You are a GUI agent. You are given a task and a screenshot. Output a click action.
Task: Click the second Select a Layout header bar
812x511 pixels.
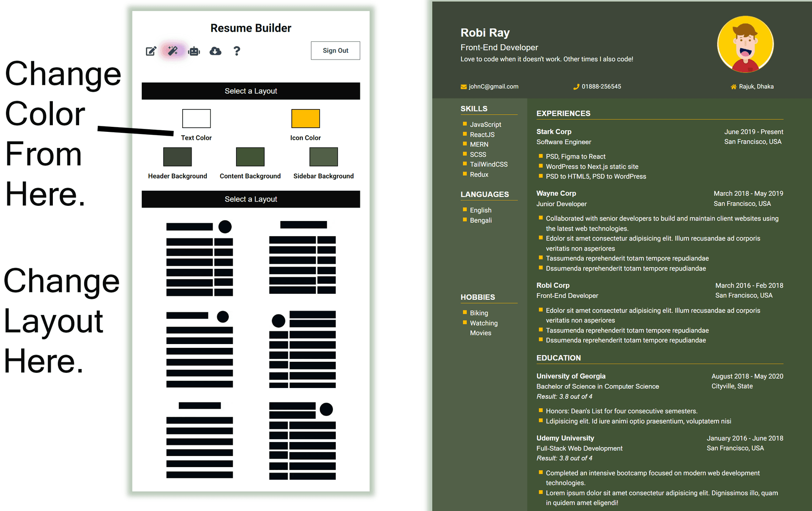click(x=251, y=199)
